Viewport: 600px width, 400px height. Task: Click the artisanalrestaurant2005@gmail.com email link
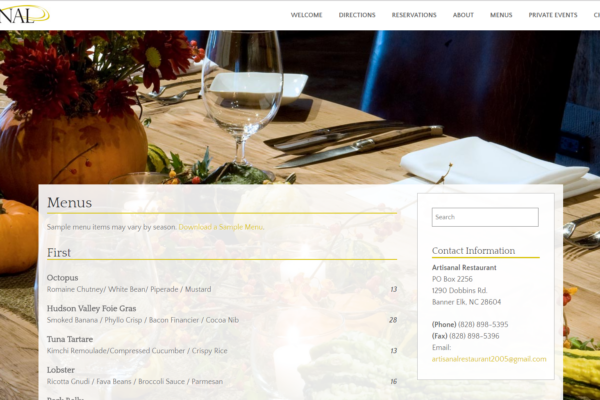point(489,359)
